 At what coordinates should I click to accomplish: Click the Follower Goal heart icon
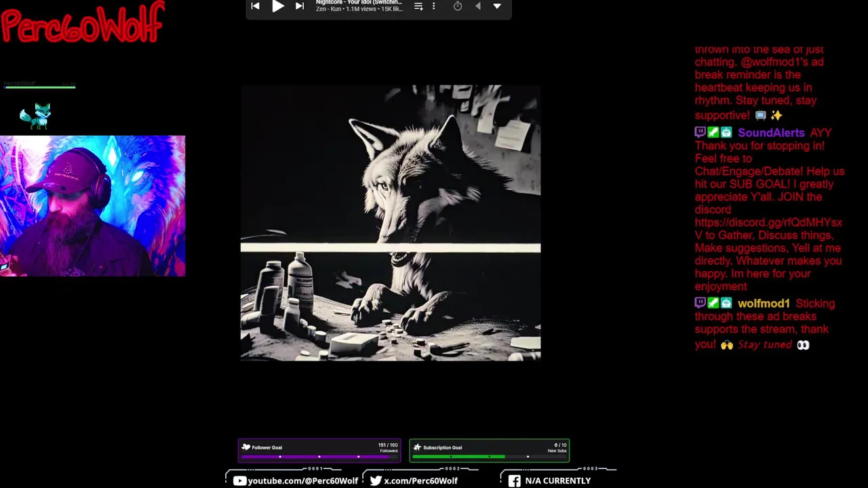pos(246,447)
